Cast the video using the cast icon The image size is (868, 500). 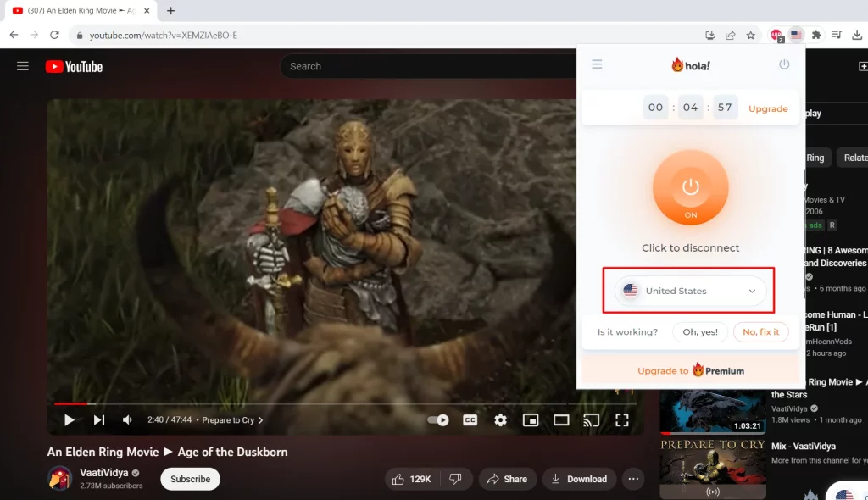[592, 419]
